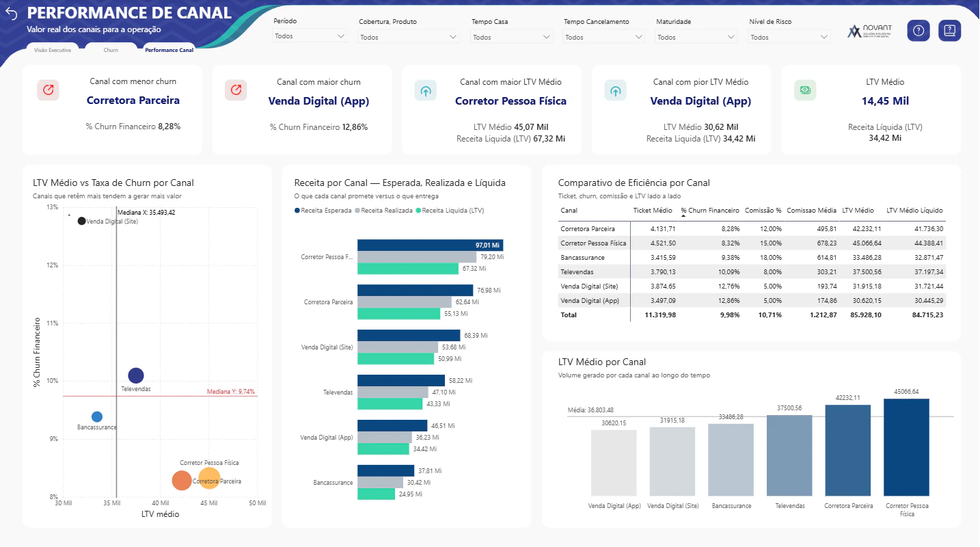Select the Televendas bubble in the scatter chart
The height and width of the screenshot is (547, 980).
pyautogui.click(x=136, y=375)
